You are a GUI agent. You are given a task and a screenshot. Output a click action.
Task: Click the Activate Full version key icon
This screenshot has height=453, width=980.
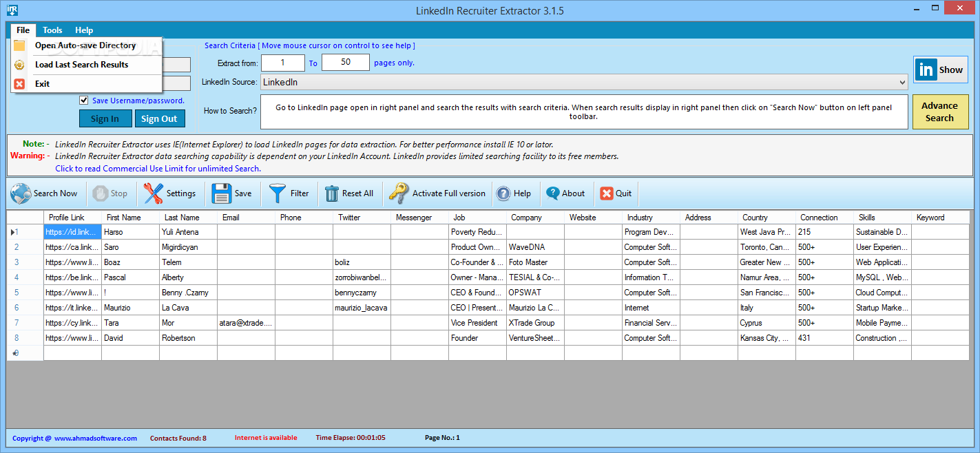click(398, 193)
